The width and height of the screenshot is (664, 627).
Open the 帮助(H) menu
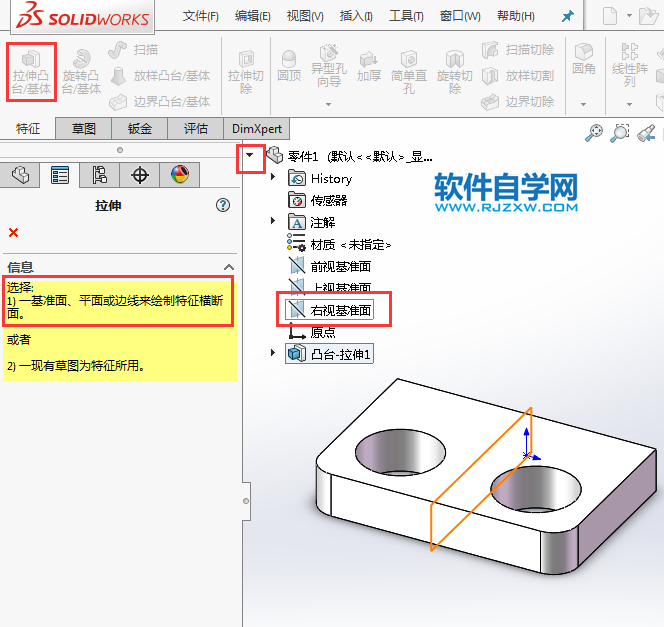(516, 17)
